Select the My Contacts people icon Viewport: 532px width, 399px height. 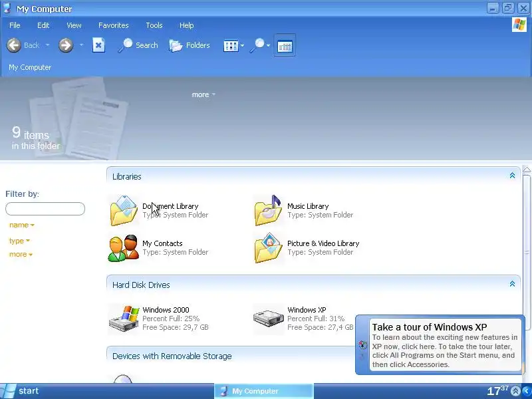(124, 248)
